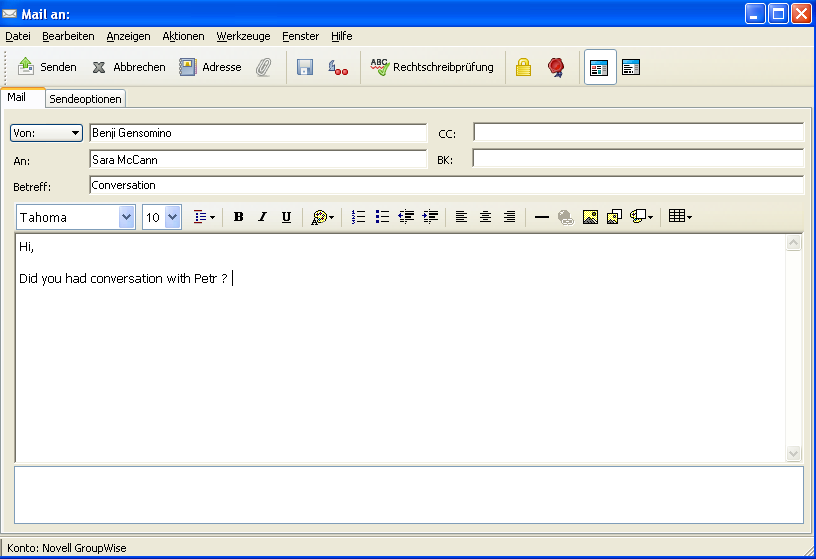The width and height of the screenshot is (816, 559).
Task: Open the text color palette dropdown
Action: click(322, 217)
